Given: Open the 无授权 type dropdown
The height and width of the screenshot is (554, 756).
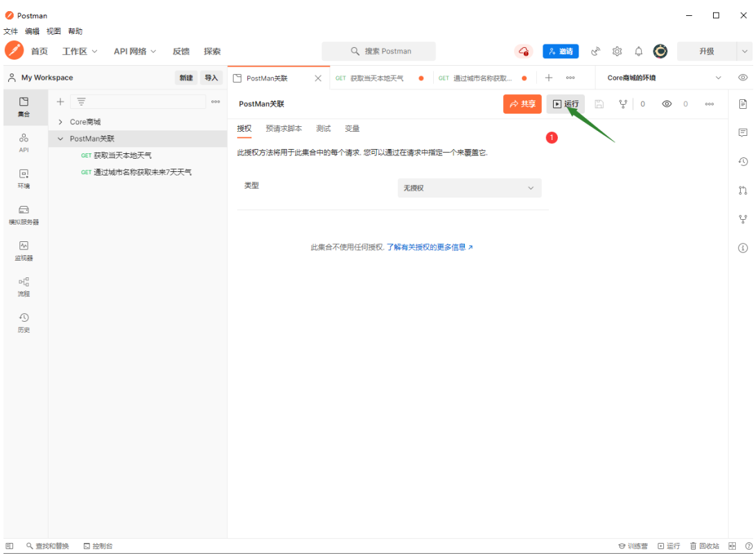Looking at the screenshot, I should [x=470, y=188].
